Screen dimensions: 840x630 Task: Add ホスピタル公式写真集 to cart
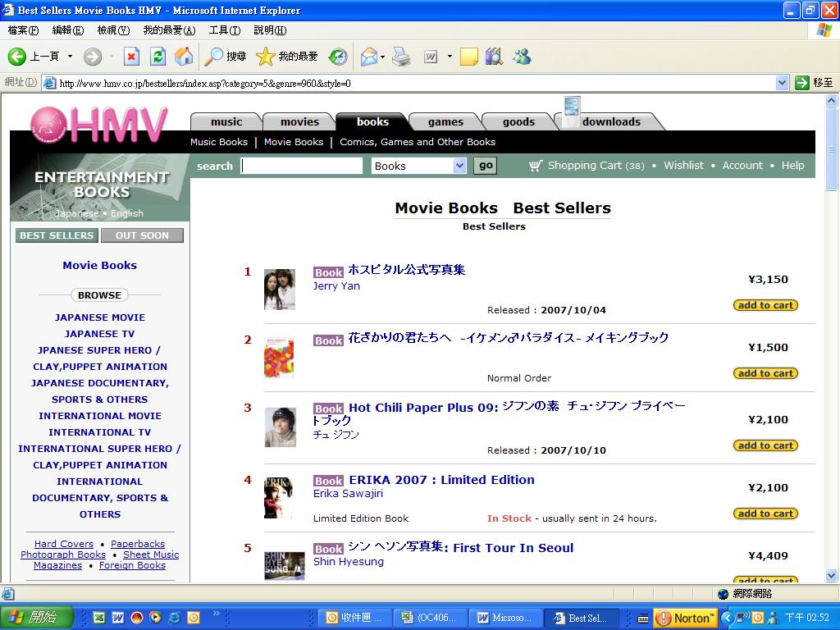(765, 305)
